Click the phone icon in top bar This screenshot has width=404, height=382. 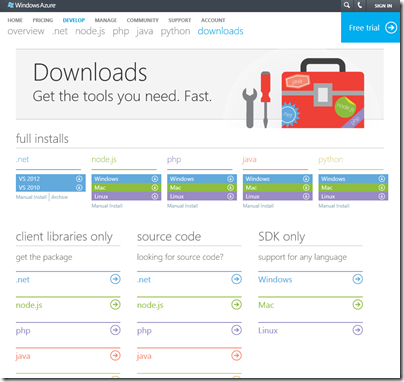coord(360,5)
